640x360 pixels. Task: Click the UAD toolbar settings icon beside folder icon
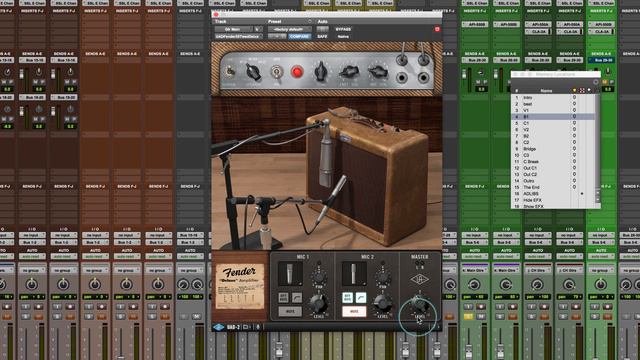click(258, 327)
